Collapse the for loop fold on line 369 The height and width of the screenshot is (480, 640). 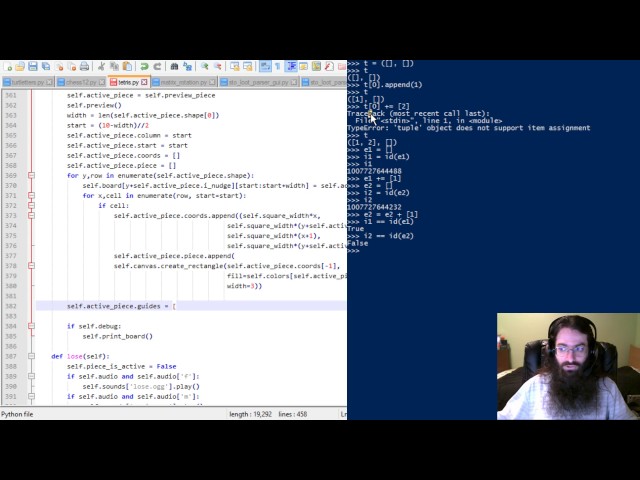point(31,176)
